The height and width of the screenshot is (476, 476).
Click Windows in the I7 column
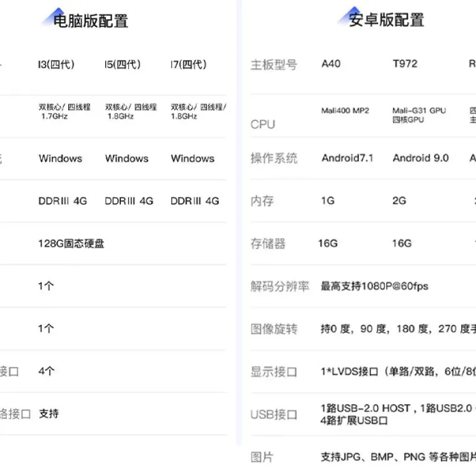[193, 159]
